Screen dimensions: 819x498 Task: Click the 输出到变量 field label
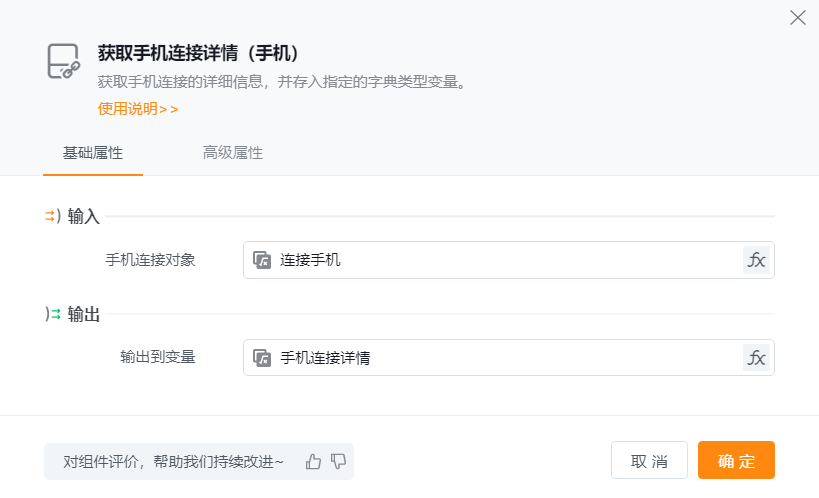(157, 357)
